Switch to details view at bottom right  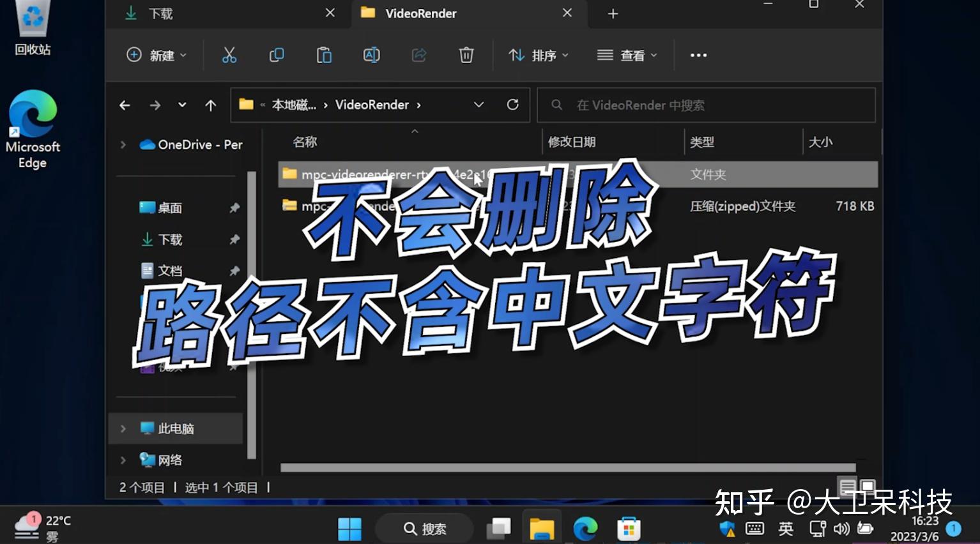point(848,485)
